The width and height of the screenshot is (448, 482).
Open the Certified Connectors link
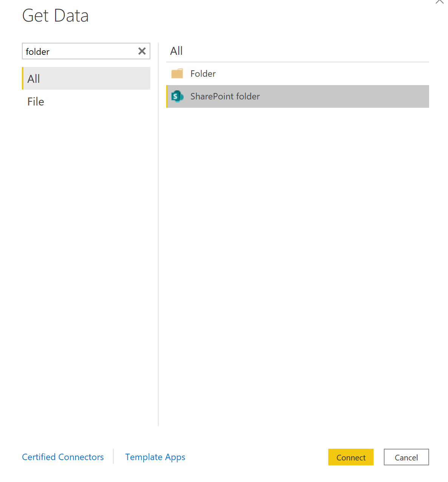coord(63,457)
